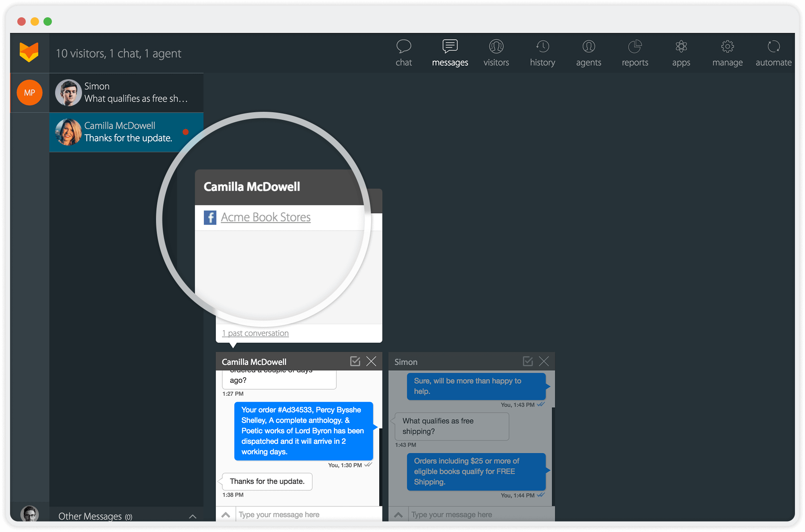805x532 pixels.
Task: Click the red unread indicator dot
Action: tap(185, 132)
